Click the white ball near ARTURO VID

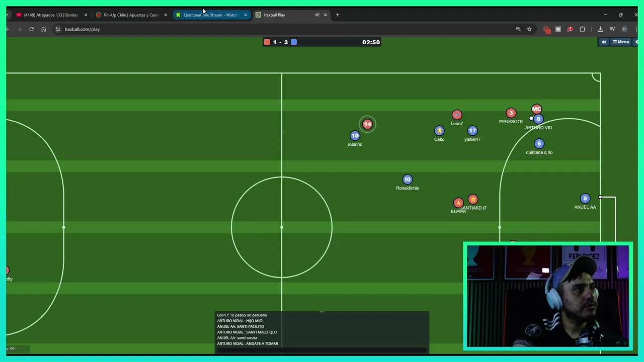(531, 119)
